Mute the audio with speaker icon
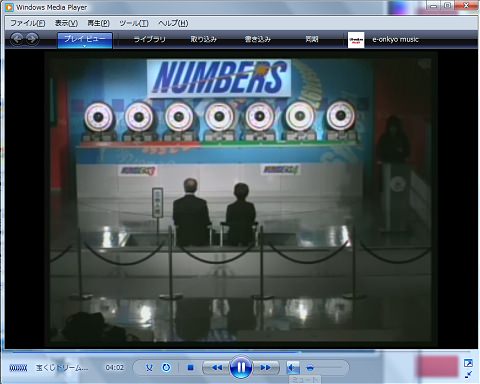This screenshot has width=480, height=384. pyautogui.click(x=293, y=368)
